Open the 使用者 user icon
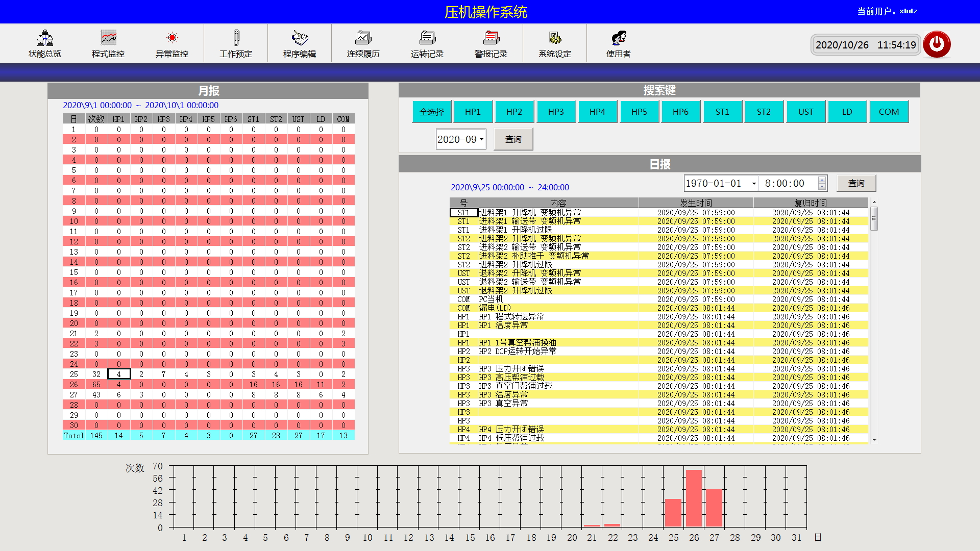 coord(619,44)
